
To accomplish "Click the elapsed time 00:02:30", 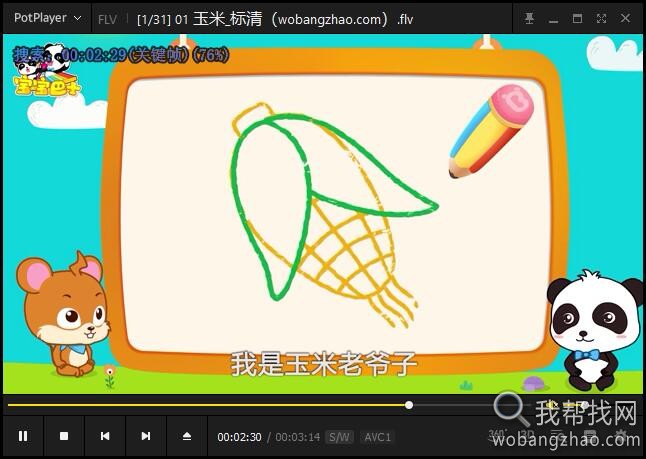I will tap(239, 437).
